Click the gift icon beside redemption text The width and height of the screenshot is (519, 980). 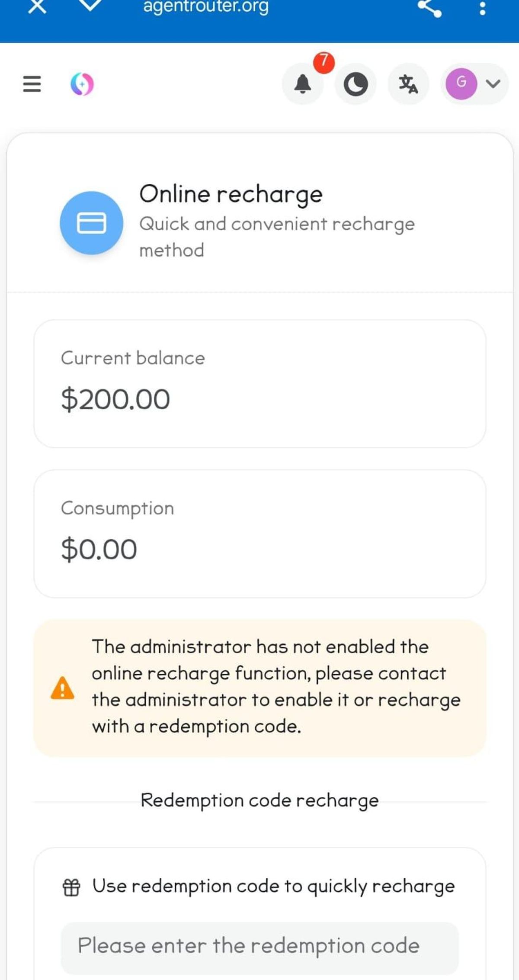[71, 887]
